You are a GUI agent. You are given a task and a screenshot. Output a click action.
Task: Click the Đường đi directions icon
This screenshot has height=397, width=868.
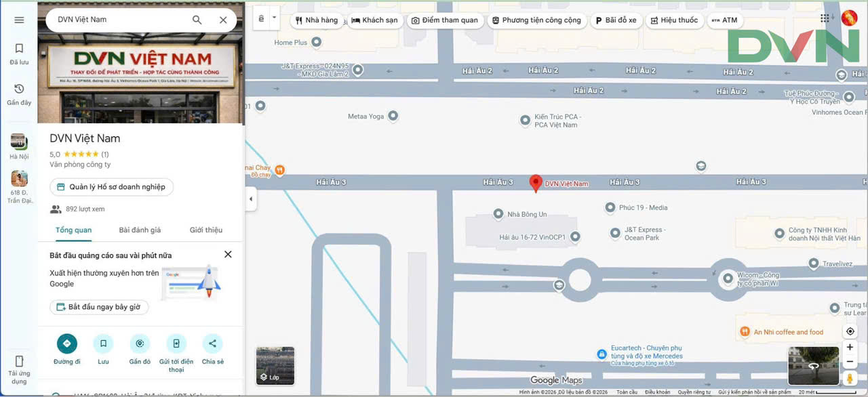tap(67, 343)
